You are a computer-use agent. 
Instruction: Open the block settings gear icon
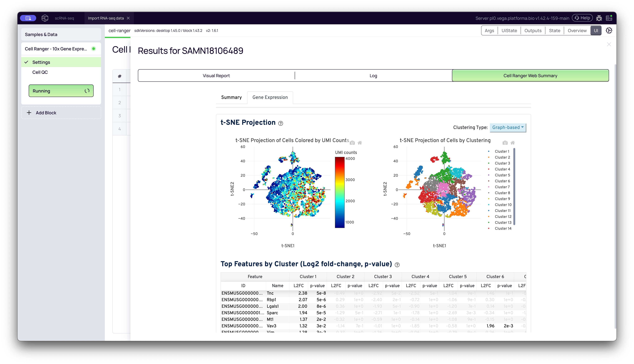point(609,30)
